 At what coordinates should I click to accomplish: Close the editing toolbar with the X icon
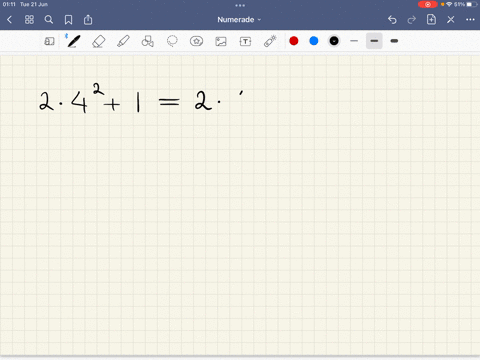click(x=451, y=20)
